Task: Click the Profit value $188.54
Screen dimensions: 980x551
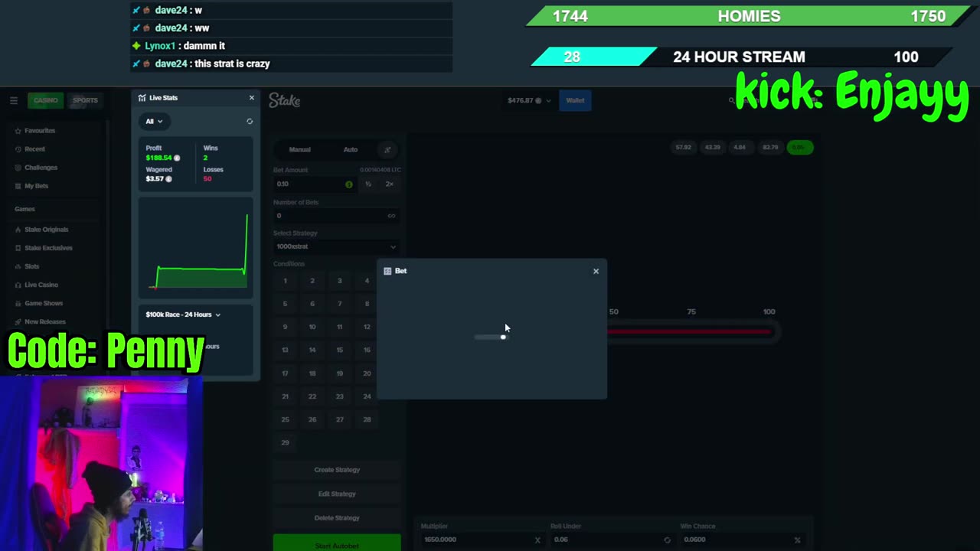Action: [x=158, y=158]
